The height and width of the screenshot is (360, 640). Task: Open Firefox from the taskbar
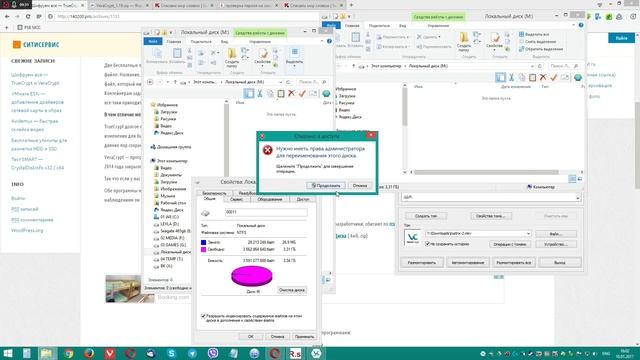(89, 353)
